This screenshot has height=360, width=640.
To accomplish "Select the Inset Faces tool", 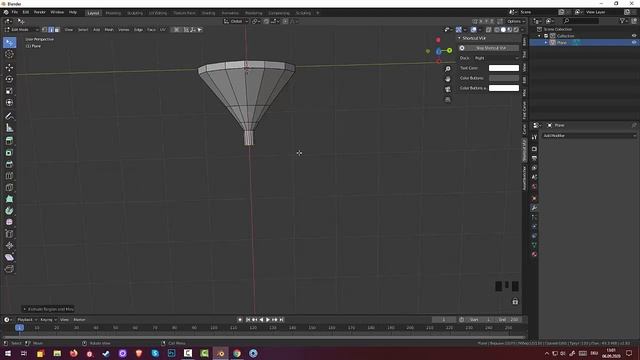I will click(9, 153).
